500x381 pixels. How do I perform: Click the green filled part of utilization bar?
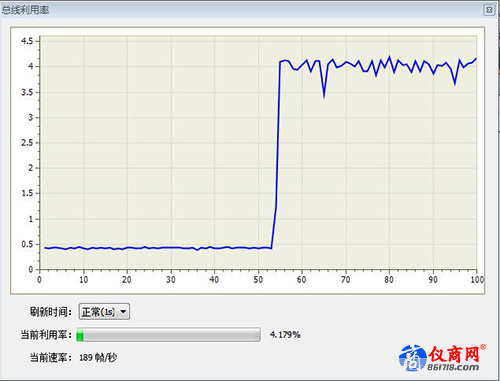(80, 335)
